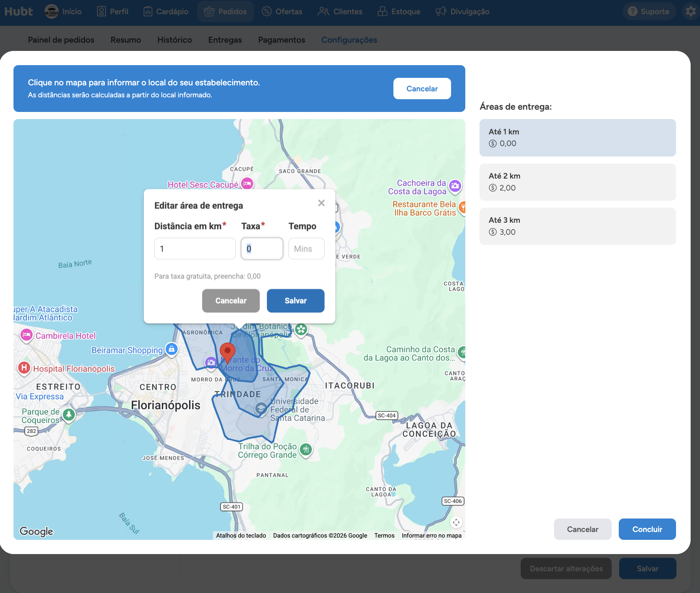The image size is (700, 593).
Task: Open the settings gear icon
Action: [691, 11]
